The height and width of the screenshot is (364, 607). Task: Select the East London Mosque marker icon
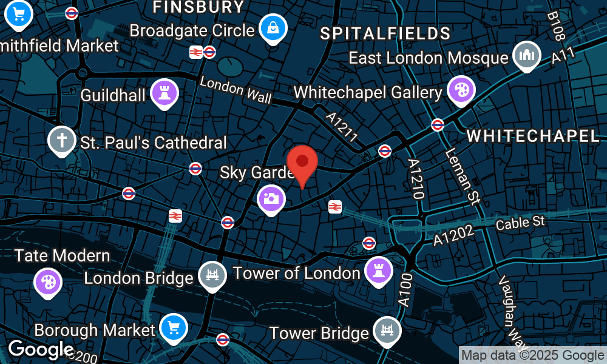[527, 56]
